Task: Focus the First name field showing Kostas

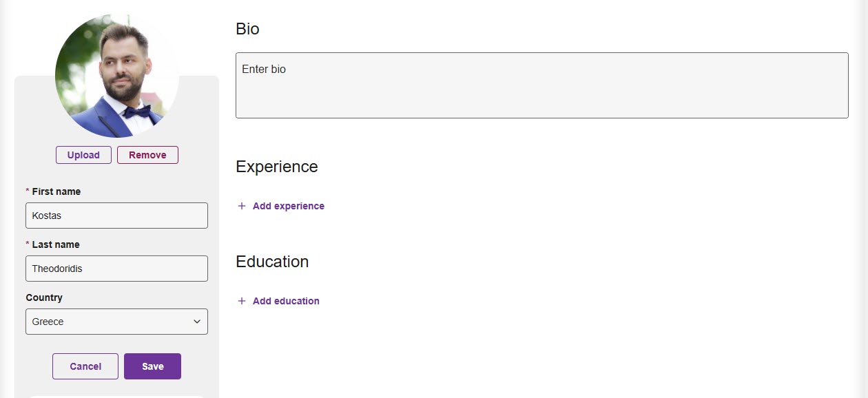Action: 116,215
